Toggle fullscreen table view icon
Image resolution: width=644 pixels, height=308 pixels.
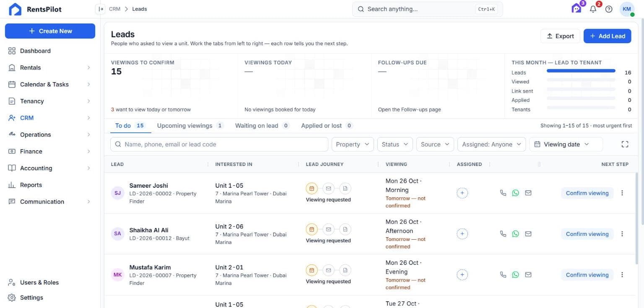tap(625, 144)
